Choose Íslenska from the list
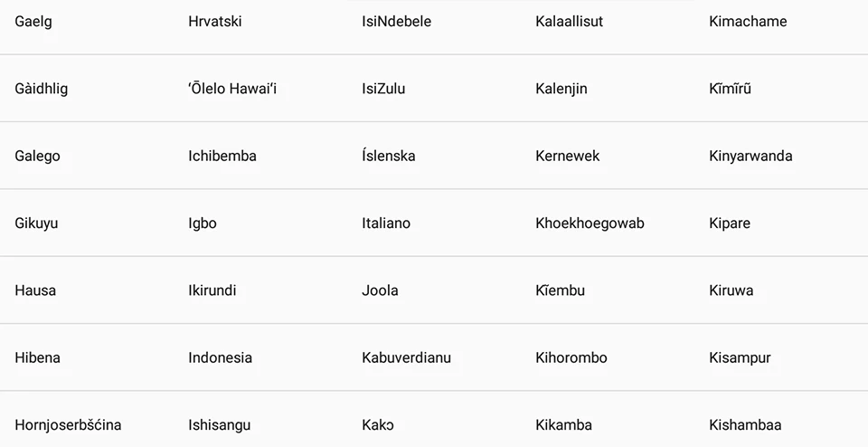Viewport: 868px width, 447px height. tap(389, 156)
